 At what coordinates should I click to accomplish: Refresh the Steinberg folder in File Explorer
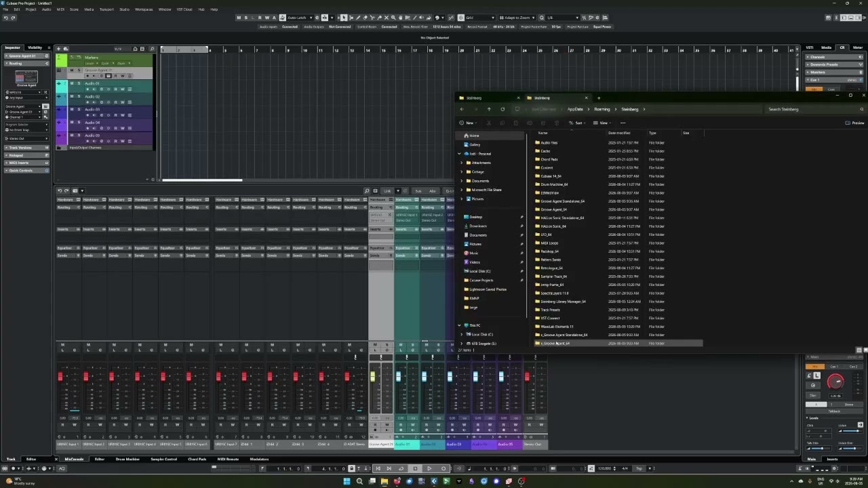502,109
